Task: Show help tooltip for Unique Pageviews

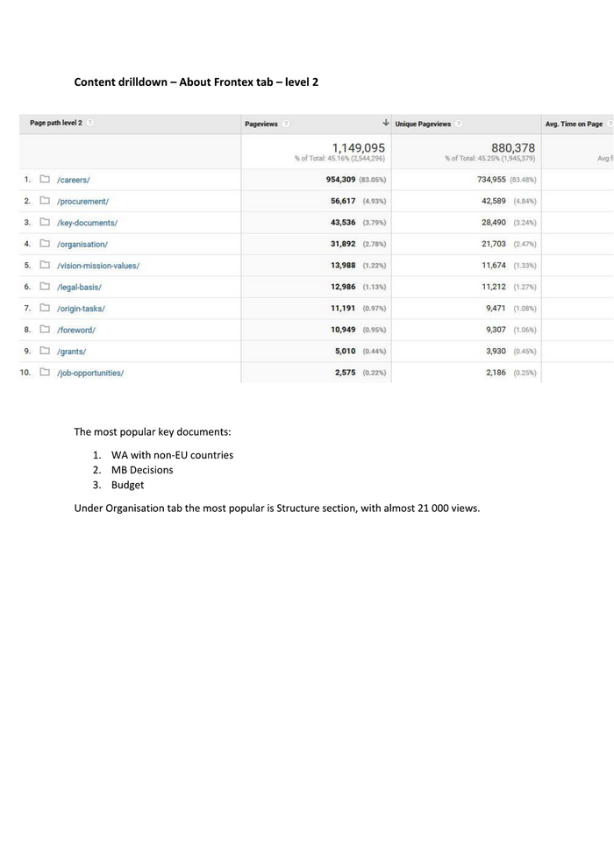Action: (x=460, y=125)
